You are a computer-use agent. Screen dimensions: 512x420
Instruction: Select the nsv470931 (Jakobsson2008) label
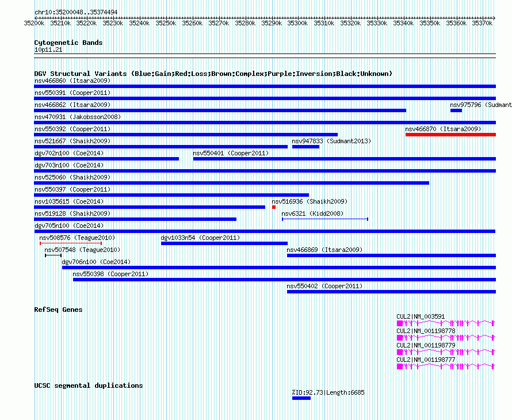[78, 117]
